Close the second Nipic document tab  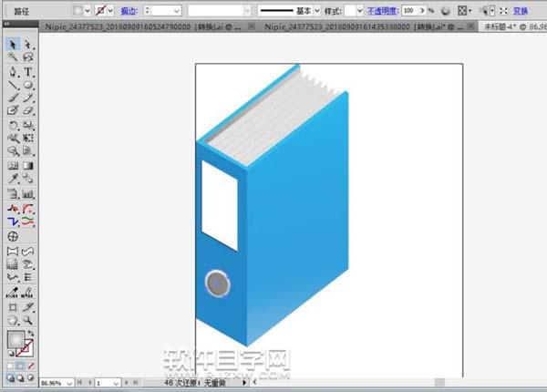[470, 26]
